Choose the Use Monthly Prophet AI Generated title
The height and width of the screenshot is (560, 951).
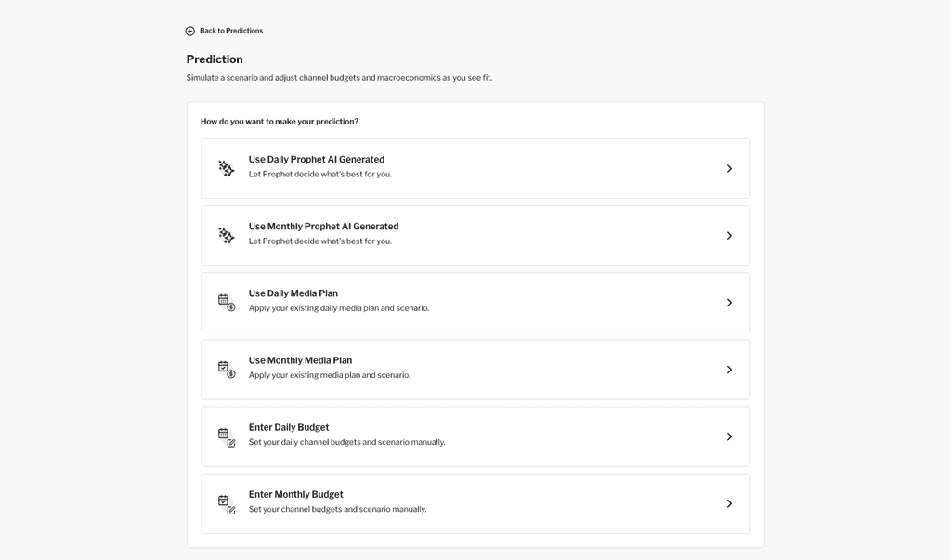point(323,227)
